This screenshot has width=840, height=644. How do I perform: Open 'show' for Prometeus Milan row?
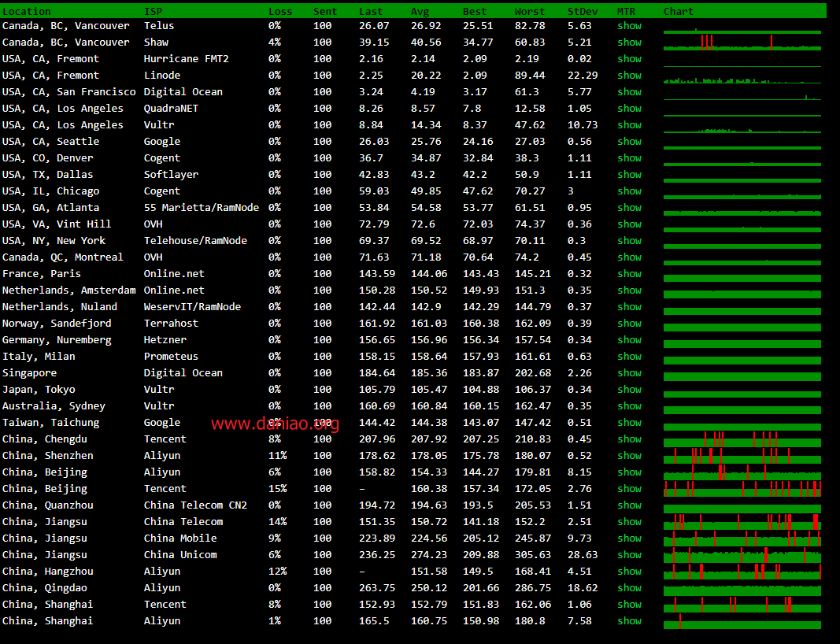[629, 357]
